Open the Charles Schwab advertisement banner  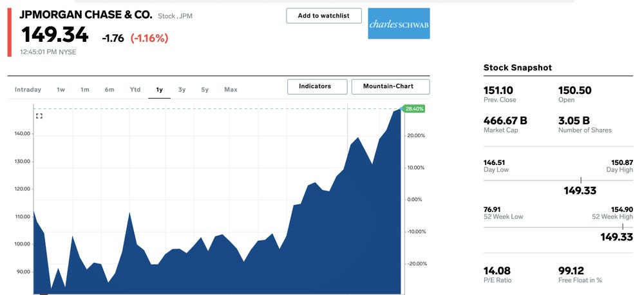pos(399,23)
